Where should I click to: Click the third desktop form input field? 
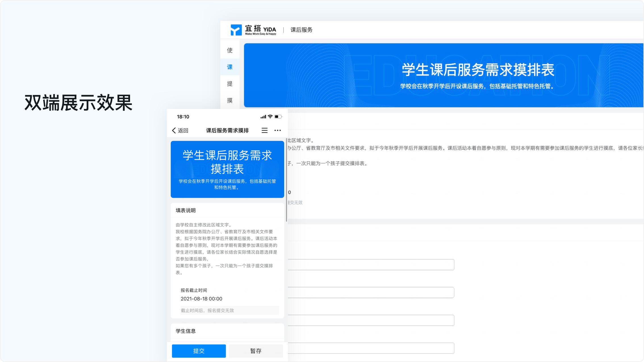pyautogui.click(x=371, y=320)
